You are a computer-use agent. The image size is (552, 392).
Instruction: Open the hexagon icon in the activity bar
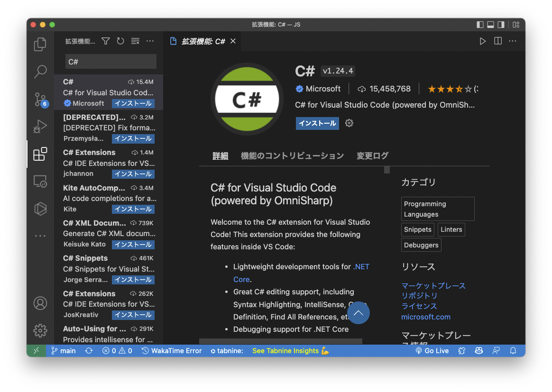40,209
